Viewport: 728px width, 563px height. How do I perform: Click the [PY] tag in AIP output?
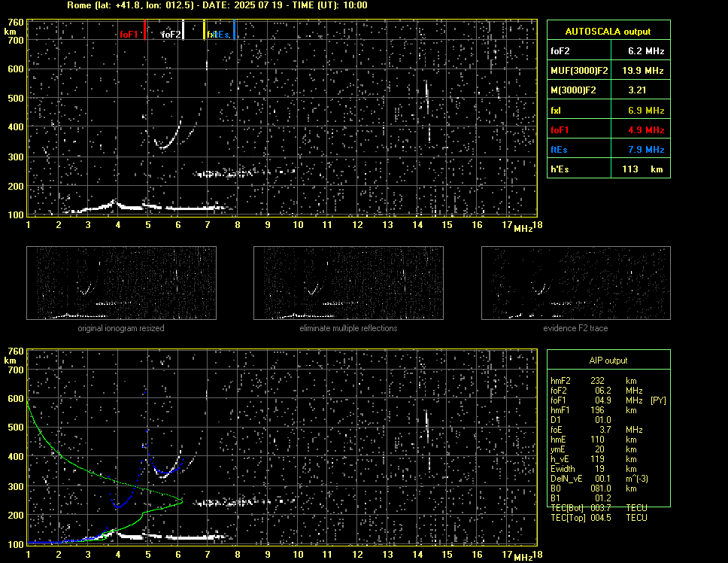[x=658, y=400]
